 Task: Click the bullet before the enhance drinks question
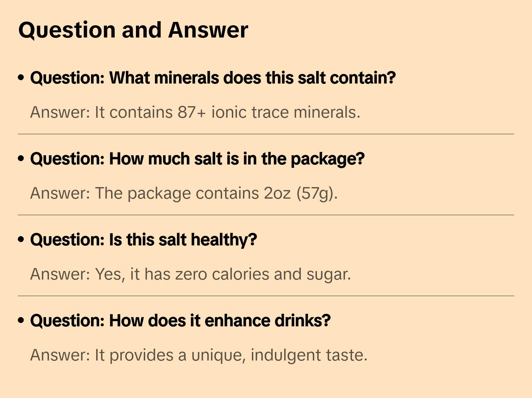pyautogui.click(x=21, y=320)
